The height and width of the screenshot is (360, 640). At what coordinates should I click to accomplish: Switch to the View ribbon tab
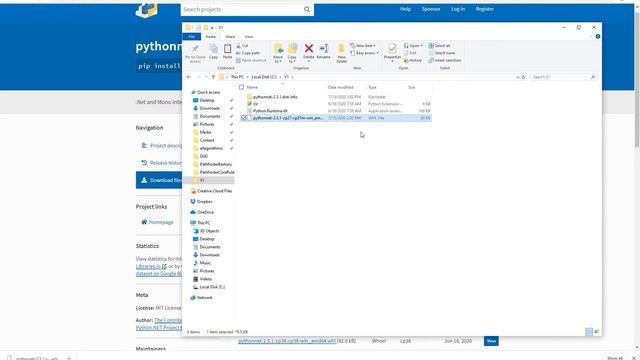249,37
